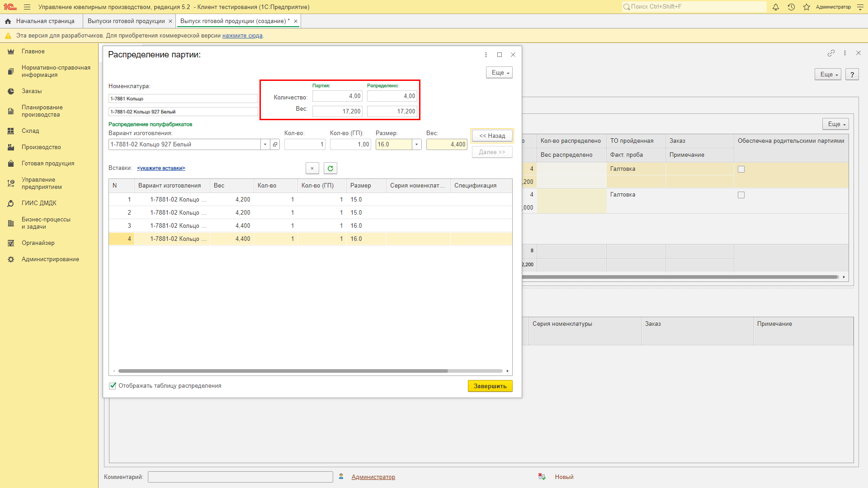Select row 3 with weight 4,400
The height and width of the screenshot is (488, 868).
pyautogui.click(x=310, y=225)
